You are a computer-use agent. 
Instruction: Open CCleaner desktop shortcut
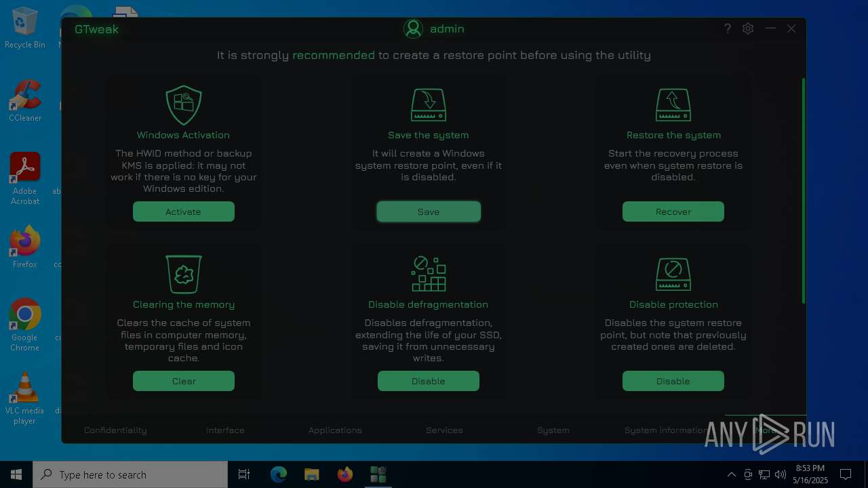pos(25,101)
